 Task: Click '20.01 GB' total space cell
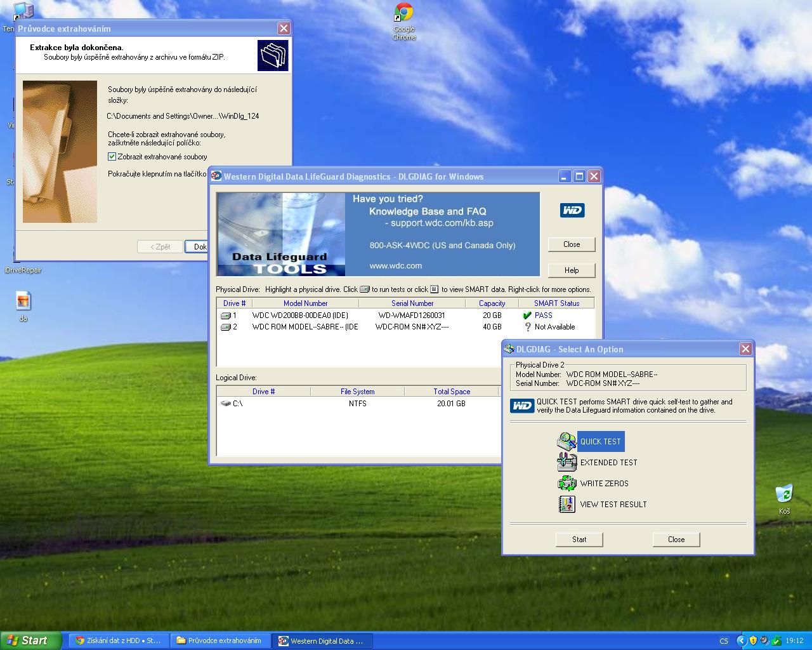451,404
